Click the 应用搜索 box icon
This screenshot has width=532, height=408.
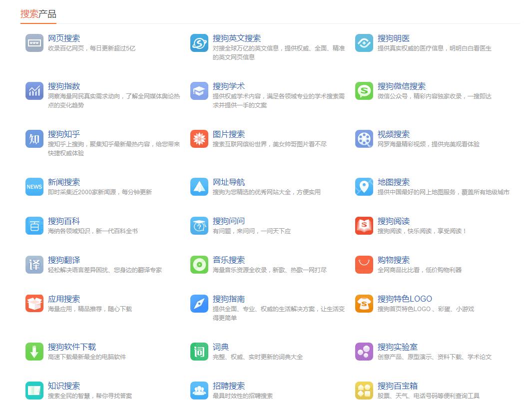[x=34, y=304]
